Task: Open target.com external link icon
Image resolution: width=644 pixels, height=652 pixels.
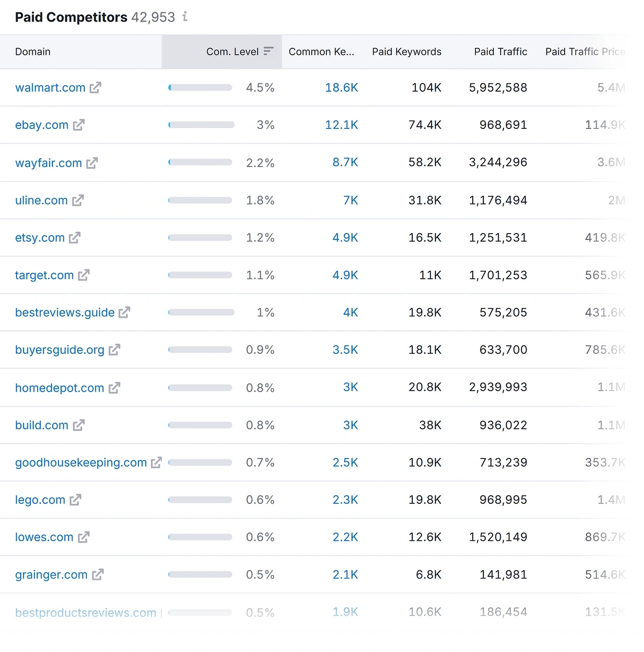Action: 84,275
